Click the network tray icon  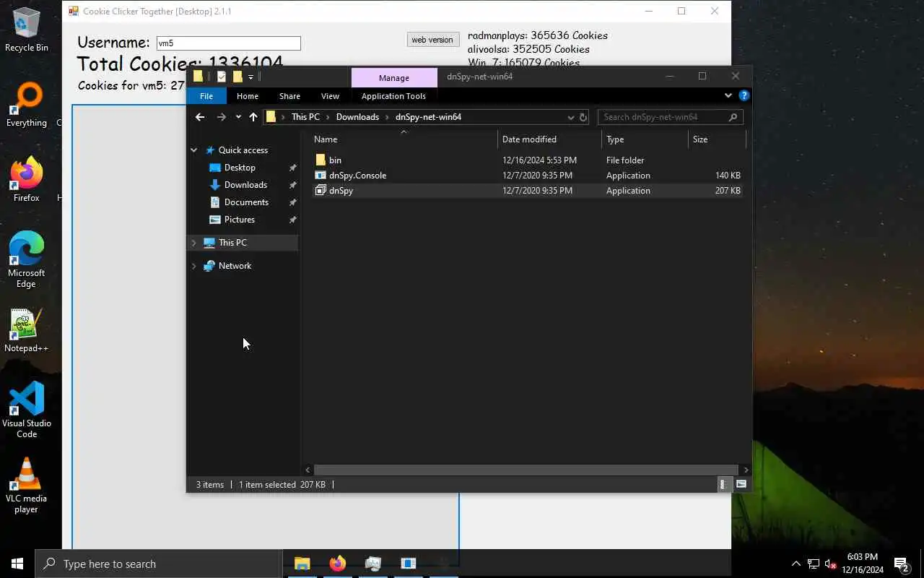coord(813,564)
